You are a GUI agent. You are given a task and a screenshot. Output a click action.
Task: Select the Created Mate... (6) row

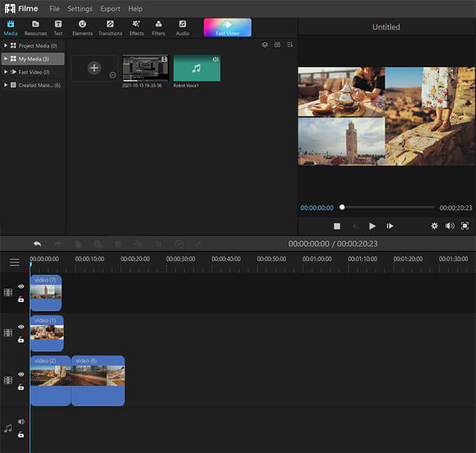point(33,85)
